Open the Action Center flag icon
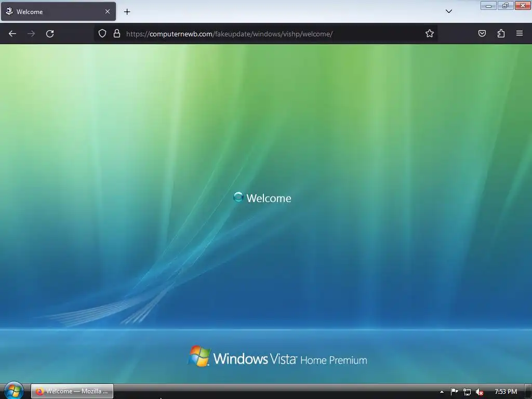532x399 pixels. point(454,392)
